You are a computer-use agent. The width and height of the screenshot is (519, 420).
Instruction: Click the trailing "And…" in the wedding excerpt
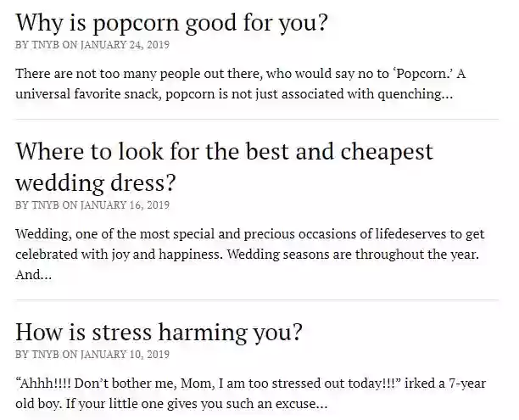pos(33,275)
